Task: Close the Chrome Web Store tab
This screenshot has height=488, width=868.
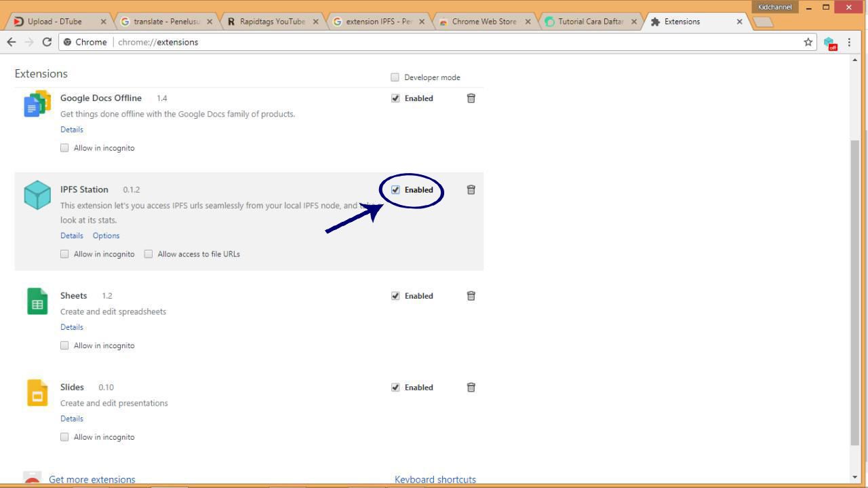Action: click(x=527, y=22)
